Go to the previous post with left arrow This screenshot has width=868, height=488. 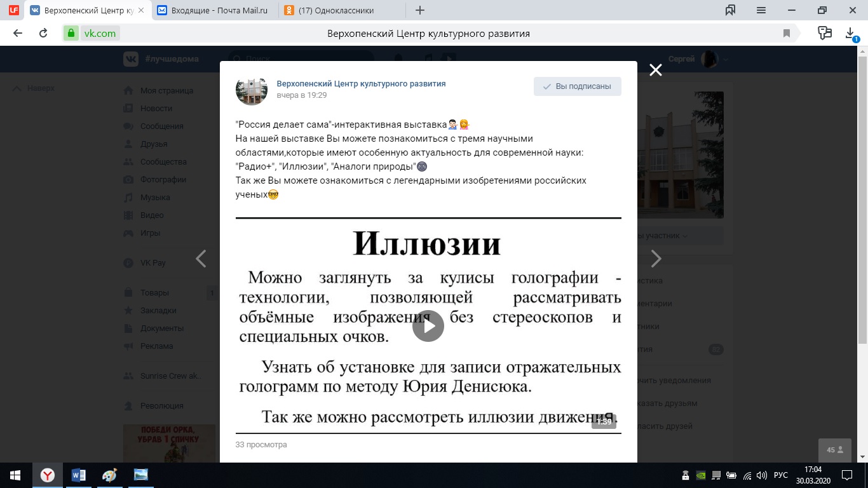[201, 259]
